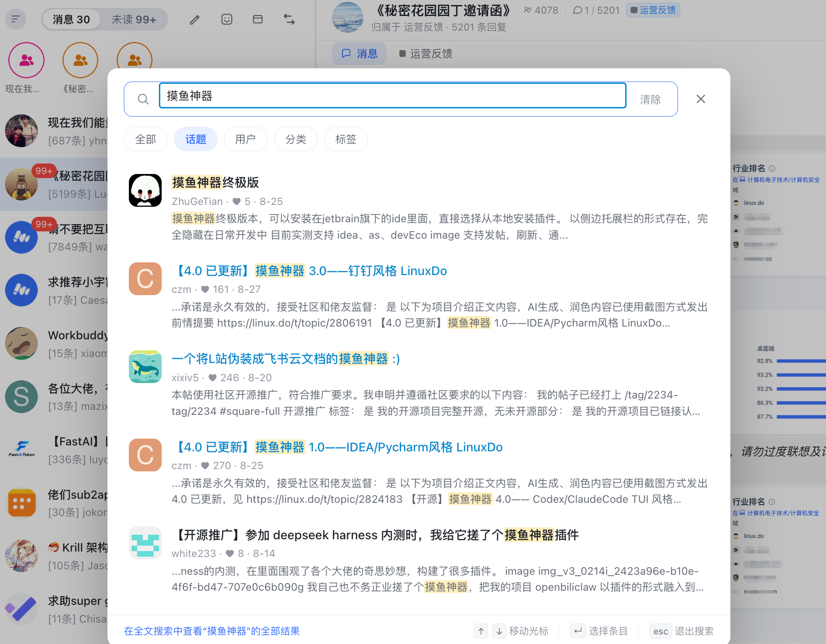Select the 标签 filter tab
The width and height of the screenshot is (826, 644).
pos(346,139)
